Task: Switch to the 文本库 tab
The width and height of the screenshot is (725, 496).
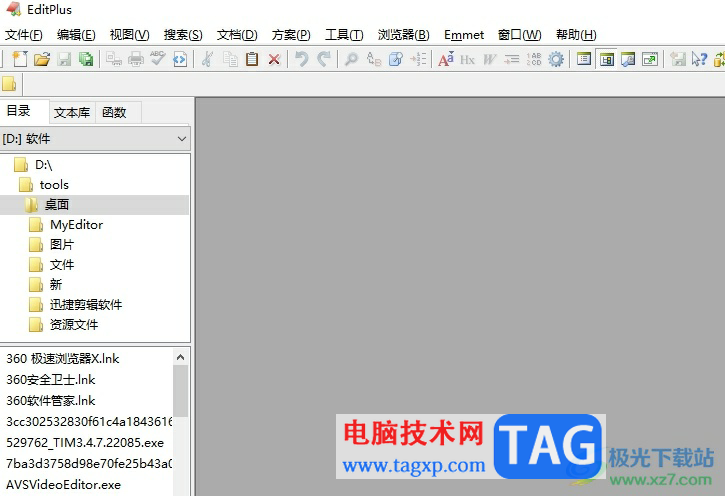Action: tap(72, 112)
